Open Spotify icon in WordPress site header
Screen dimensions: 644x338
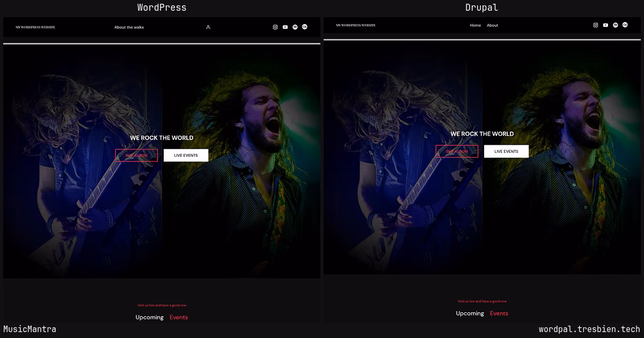click(295, 27)
